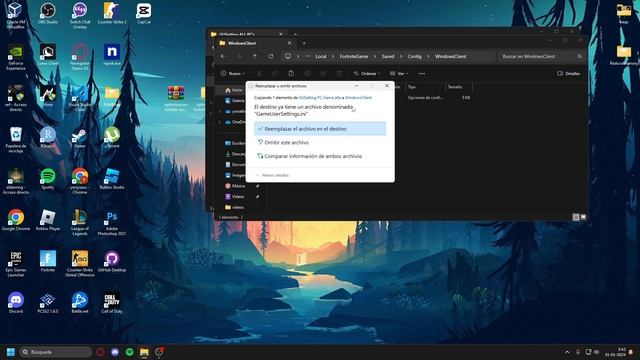Open Battle.net desktop shortcut
Image resolution: width=640 pixels, height=360 pixels.
(80, 302)
